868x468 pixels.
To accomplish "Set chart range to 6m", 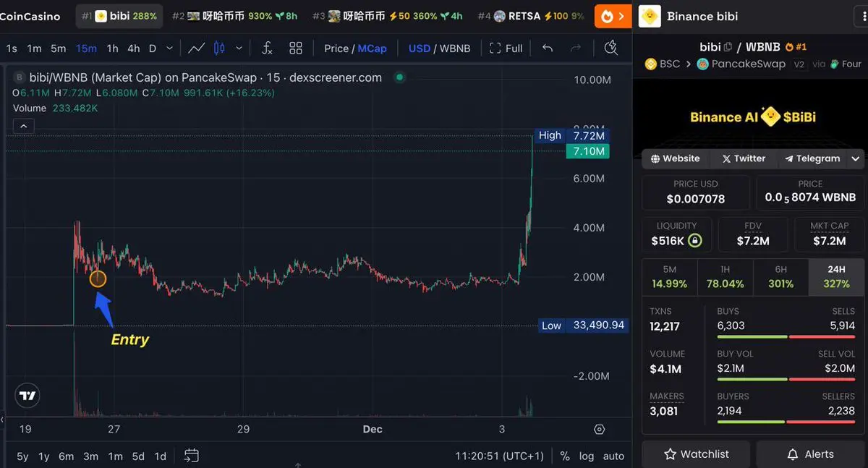I will [67, 456].
